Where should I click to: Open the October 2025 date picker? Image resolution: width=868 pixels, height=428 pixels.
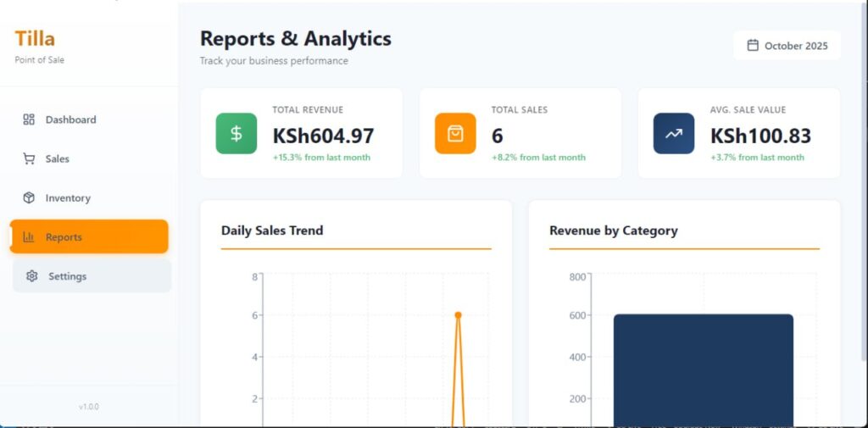[787, 46]
